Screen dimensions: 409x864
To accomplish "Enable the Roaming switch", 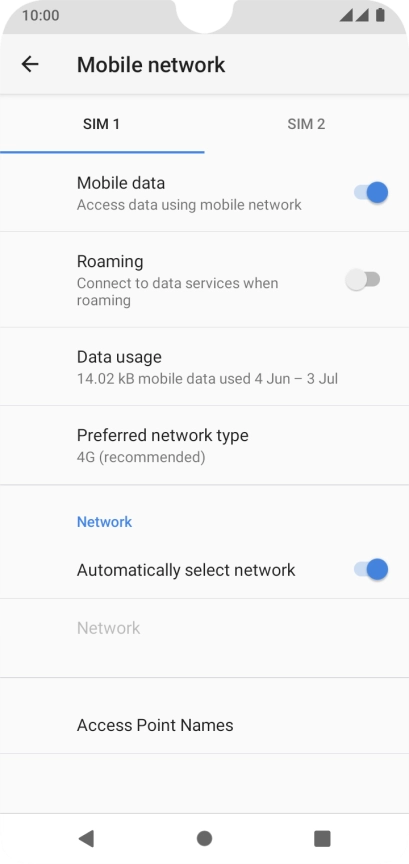I will (363, 279).
